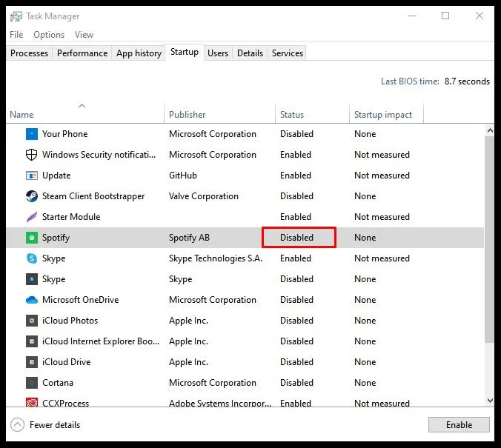Click the Last BIOS time value

pos(467,81)
